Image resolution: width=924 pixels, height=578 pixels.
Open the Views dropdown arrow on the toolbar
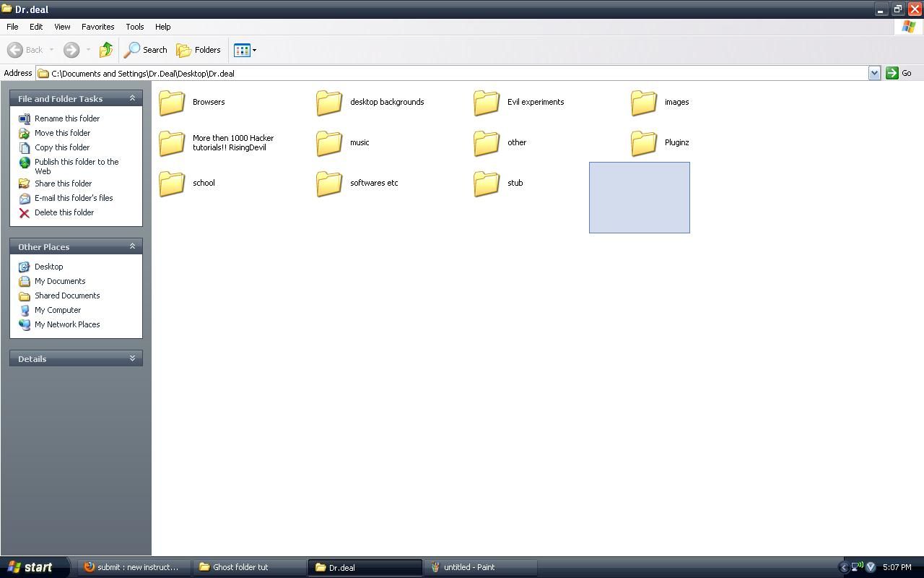coord(253,50)
